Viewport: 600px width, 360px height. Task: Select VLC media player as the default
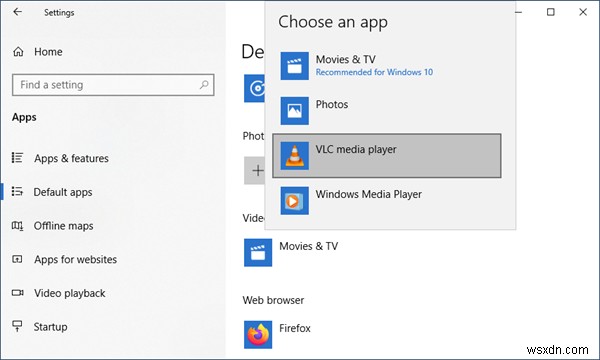click(386, 156)
